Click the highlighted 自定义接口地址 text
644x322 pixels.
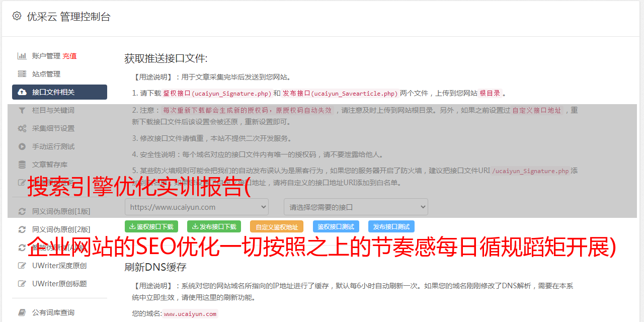pyautogui.click(x=536, y=110)
